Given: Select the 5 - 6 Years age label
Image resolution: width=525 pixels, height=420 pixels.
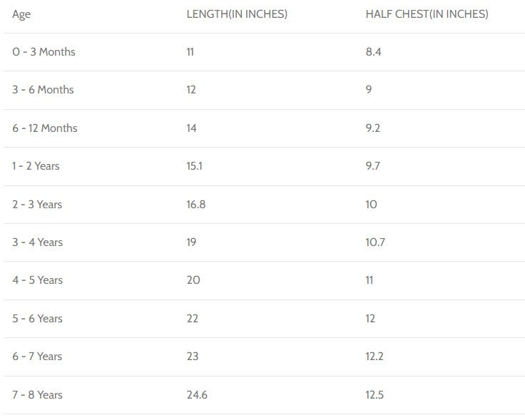Looking at the screenshot, I should pos(37,319).
